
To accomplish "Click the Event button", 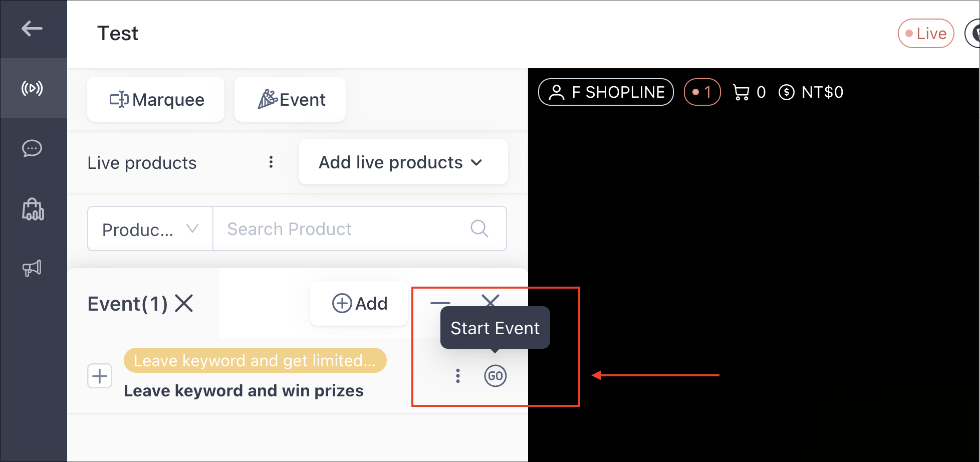I will click(290, 99).
